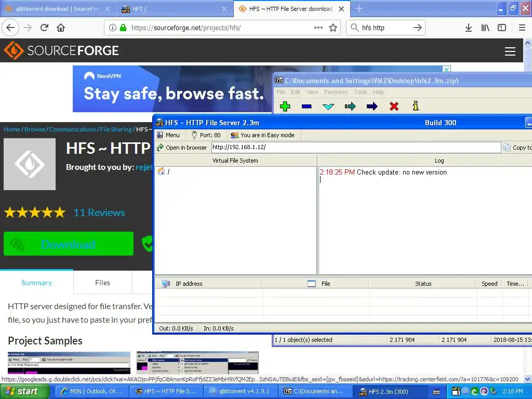Click the Home breadcrumb link
This screenshot has height=399, width=532.
(x=12, y=129)
